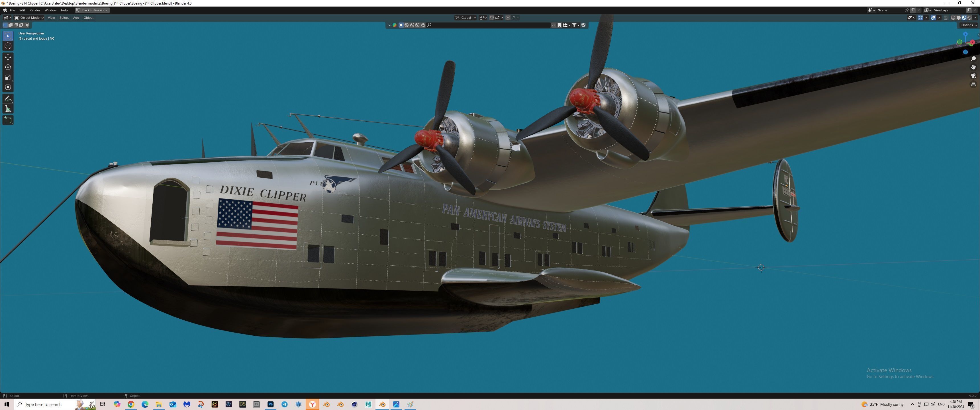Open the File menu
The width and height of the screenshot is (980, 410).
coord(13,10)
